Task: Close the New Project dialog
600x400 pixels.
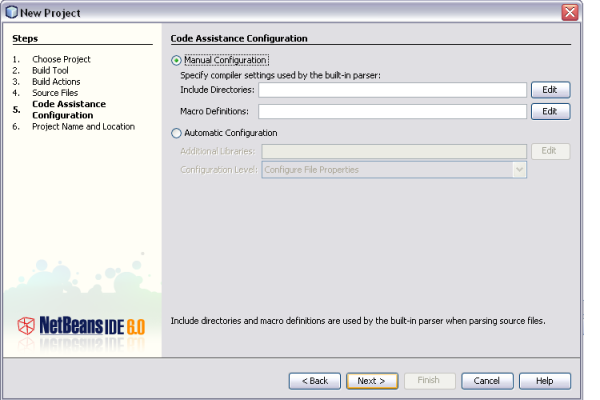Action: tap(570, 13)
